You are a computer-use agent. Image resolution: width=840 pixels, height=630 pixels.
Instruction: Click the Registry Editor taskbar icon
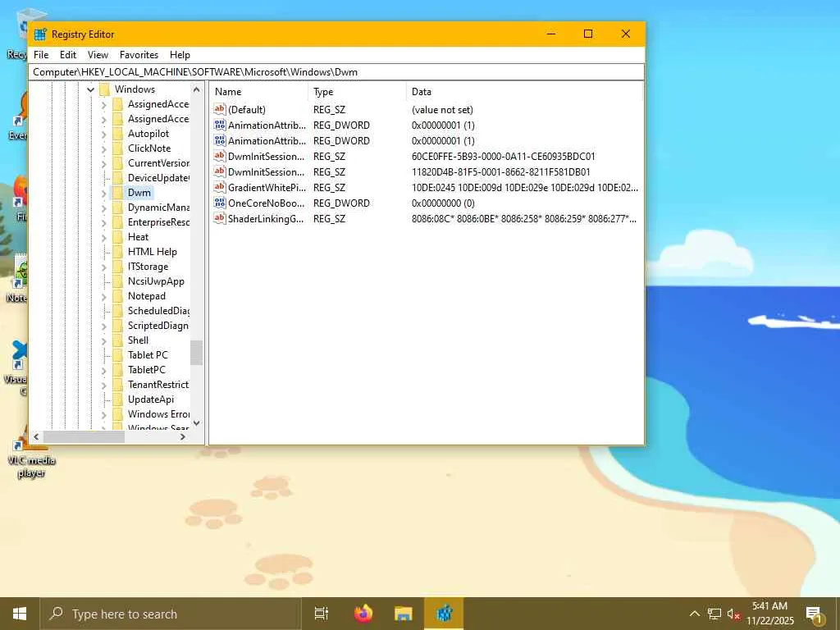[444, 614]
